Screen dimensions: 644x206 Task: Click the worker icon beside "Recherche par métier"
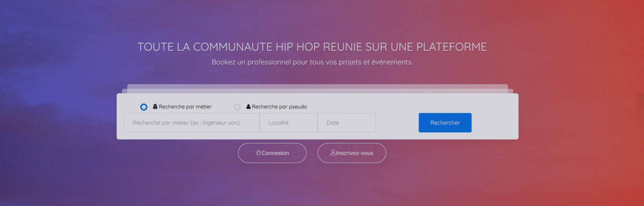[155, 107]
